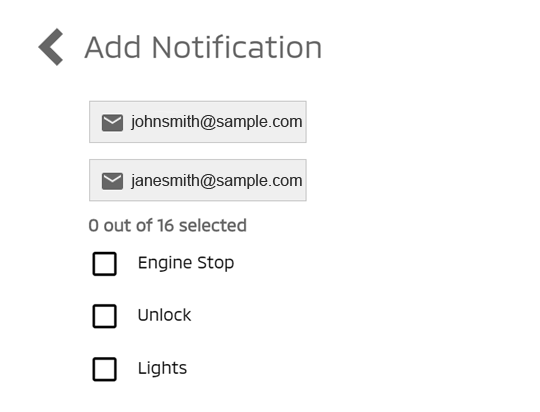Screen dimensions: 540x412
Task: Select the janesmith@sample.com email field
Action: coord(198,180)
